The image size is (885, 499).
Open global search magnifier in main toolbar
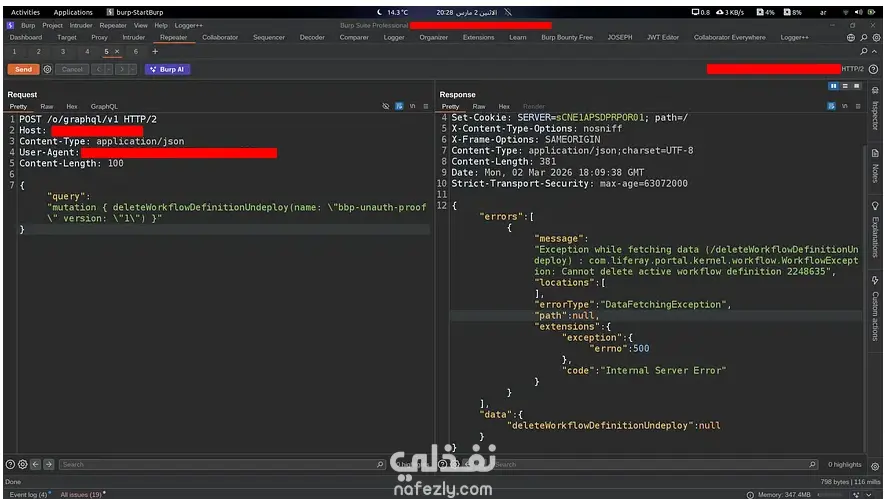coord(864,37)
